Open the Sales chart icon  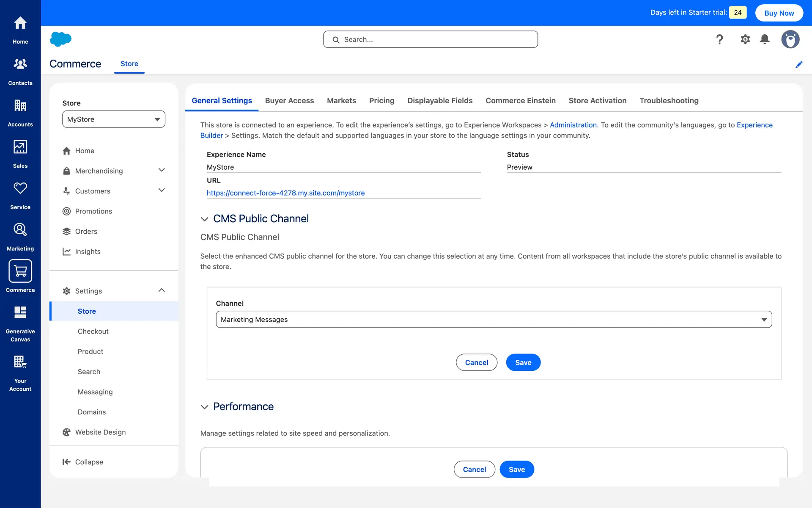(20, 147)
